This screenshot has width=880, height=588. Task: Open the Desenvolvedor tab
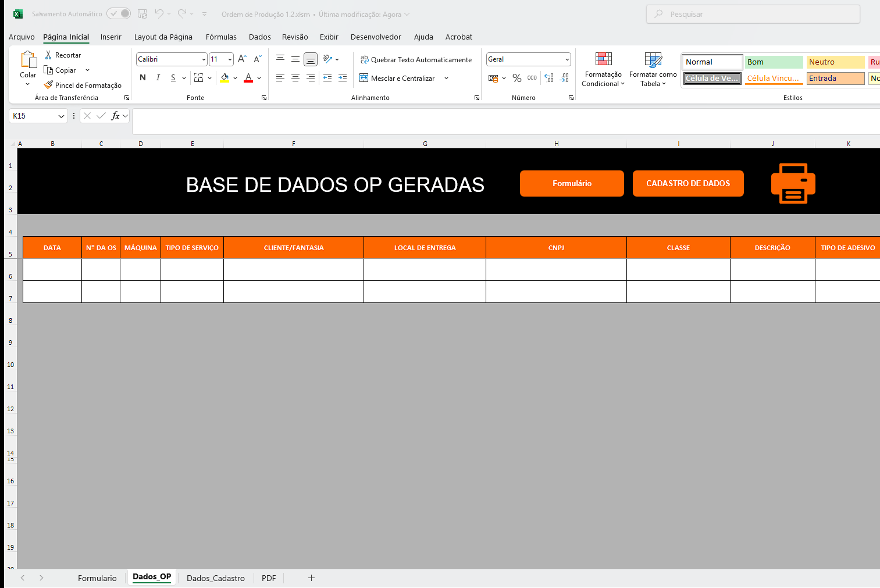[376, 37]
